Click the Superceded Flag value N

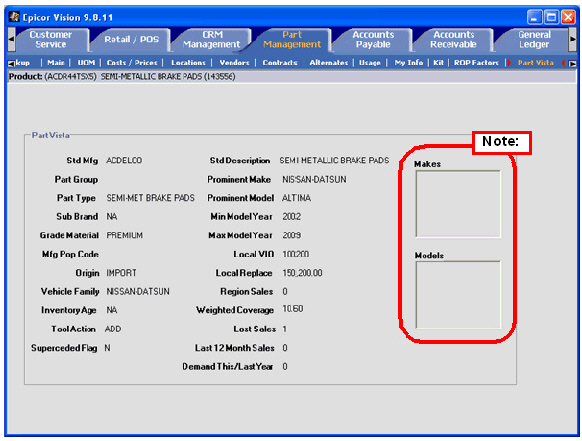tap(107, 348)
